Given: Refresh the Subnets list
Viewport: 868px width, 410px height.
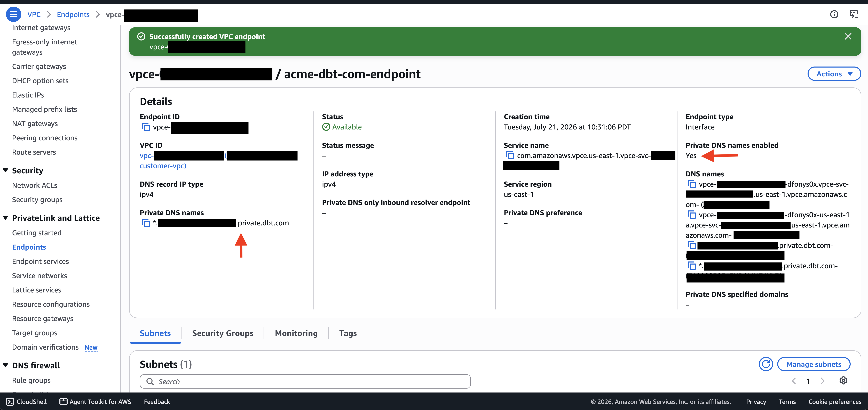Looking at the screenshot, I should coord(766,364).
